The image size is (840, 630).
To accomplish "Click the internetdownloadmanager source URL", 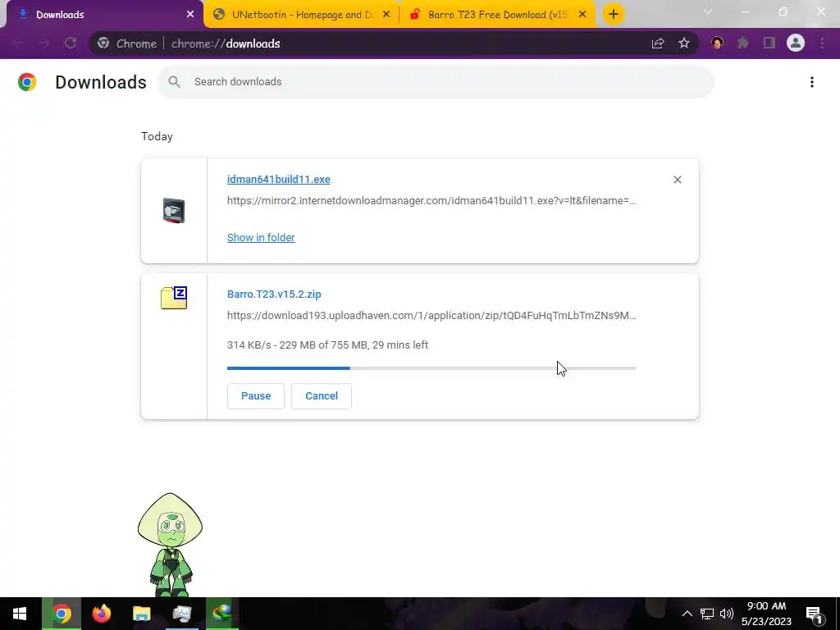I will click(x=431, y=200).
